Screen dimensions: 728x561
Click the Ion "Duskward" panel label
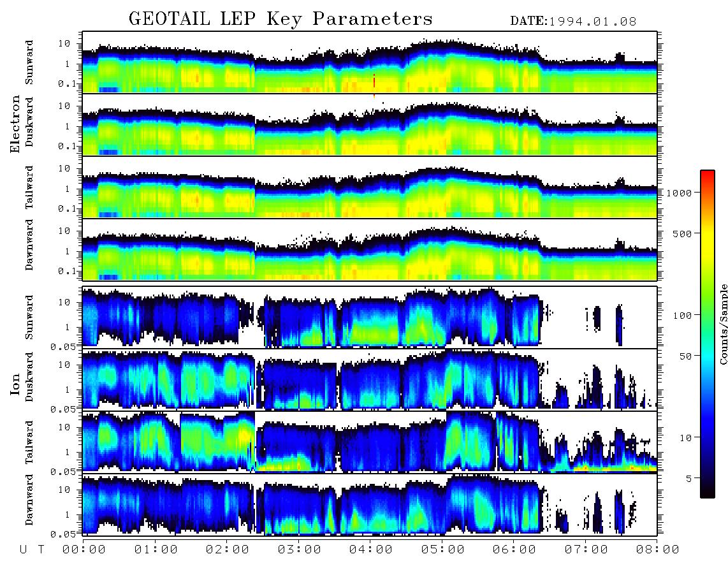pyautogui.click(x=29, y=377)
